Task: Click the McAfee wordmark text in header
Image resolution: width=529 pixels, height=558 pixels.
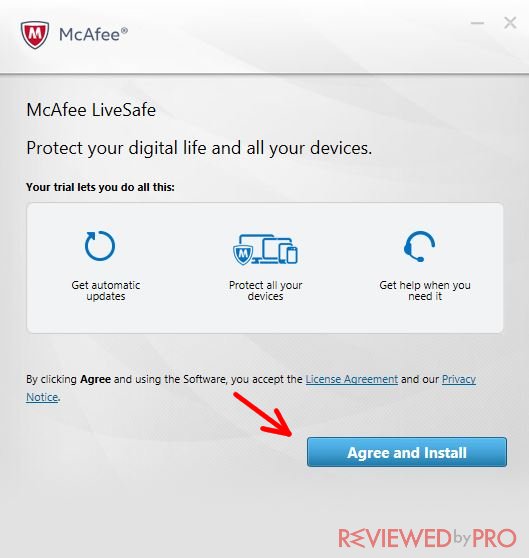Action: pos(93,35)
